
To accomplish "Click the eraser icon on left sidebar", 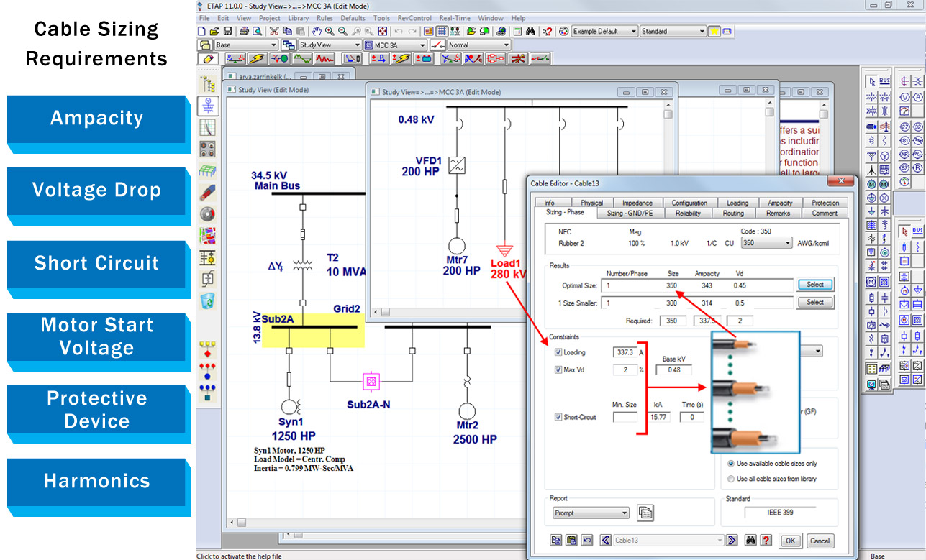I will point(208,193).
